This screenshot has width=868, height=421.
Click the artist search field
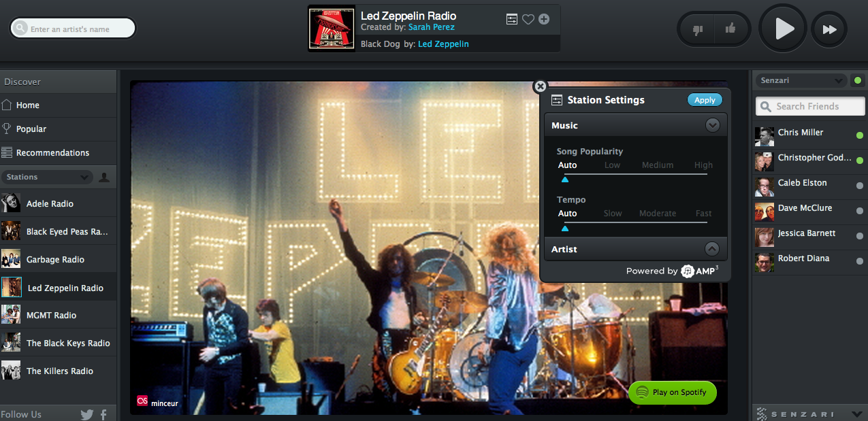pyautogui.click(x=73, y=29)
